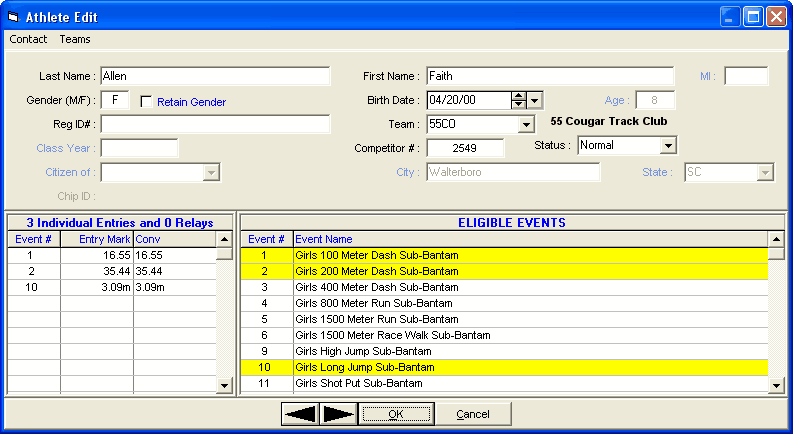The image size is (793, 434).
Task: Open the State dropdown
Action: pyautogui.click(x=765, y=172)
